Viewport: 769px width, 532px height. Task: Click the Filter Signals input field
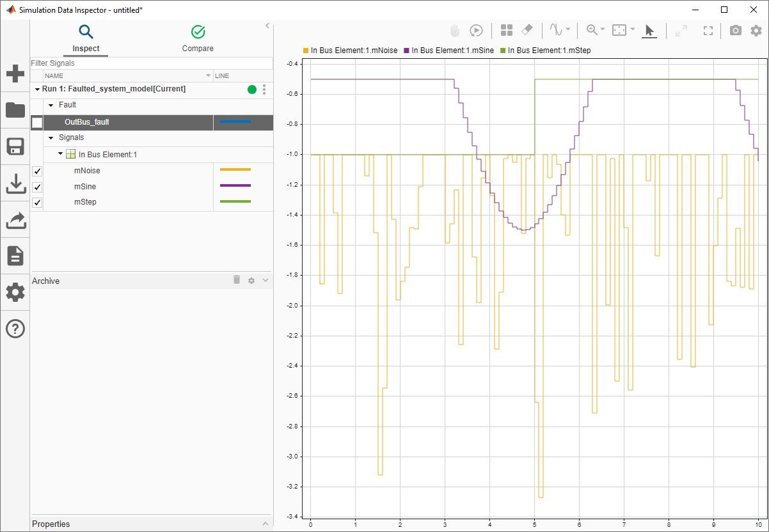[x=152, y=63]
